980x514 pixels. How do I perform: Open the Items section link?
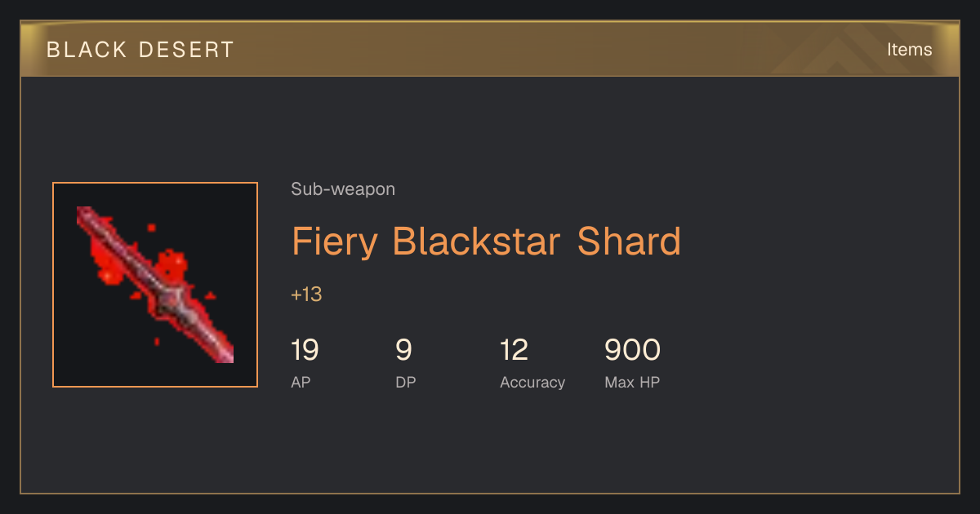pos(909,49)
